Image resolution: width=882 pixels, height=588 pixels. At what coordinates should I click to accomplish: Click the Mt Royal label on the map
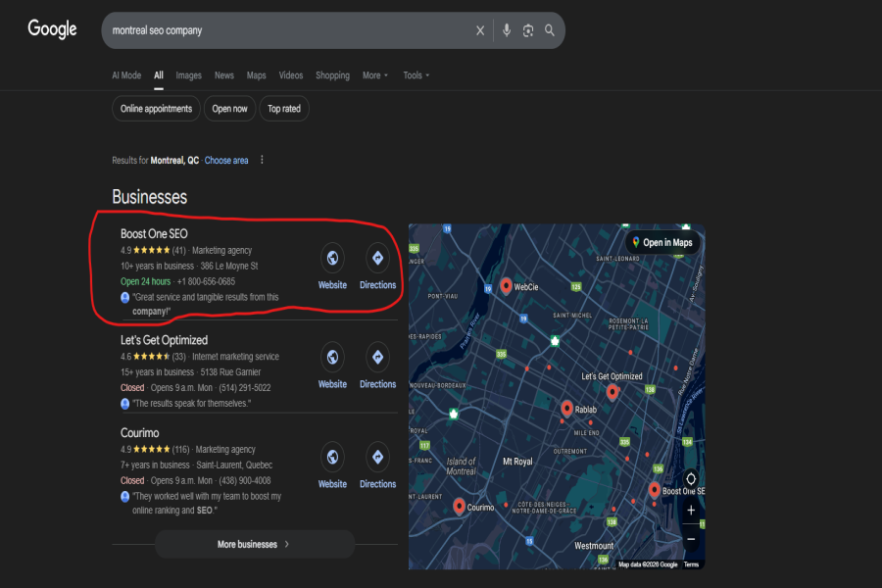(517, 462)
